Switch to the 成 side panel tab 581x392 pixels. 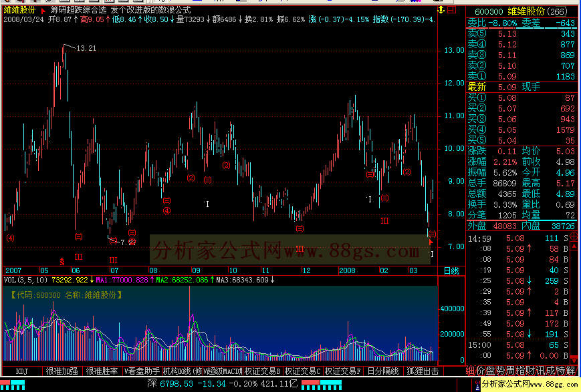[550, 371]
